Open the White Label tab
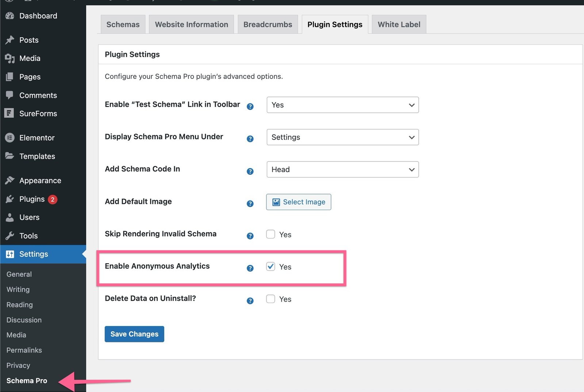 point(399,24)
